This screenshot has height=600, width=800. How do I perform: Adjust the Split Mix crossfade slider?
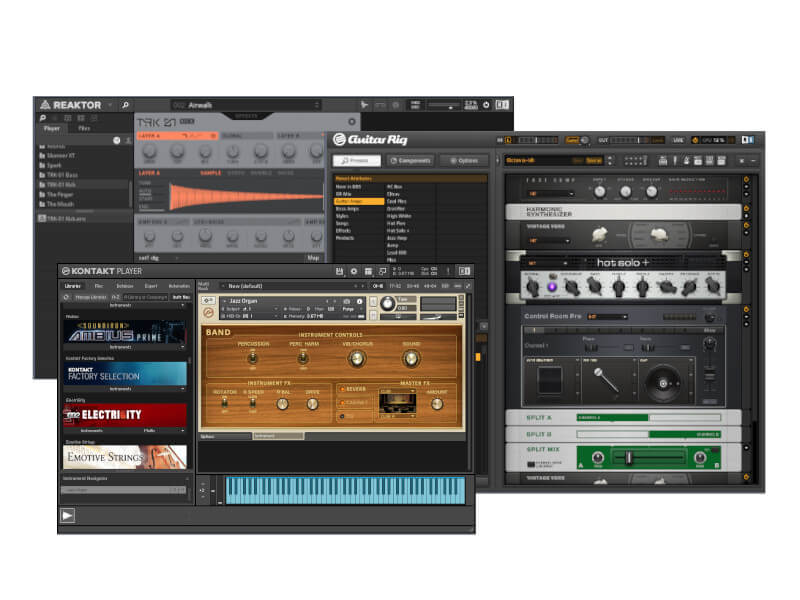[x=628, y=458]
